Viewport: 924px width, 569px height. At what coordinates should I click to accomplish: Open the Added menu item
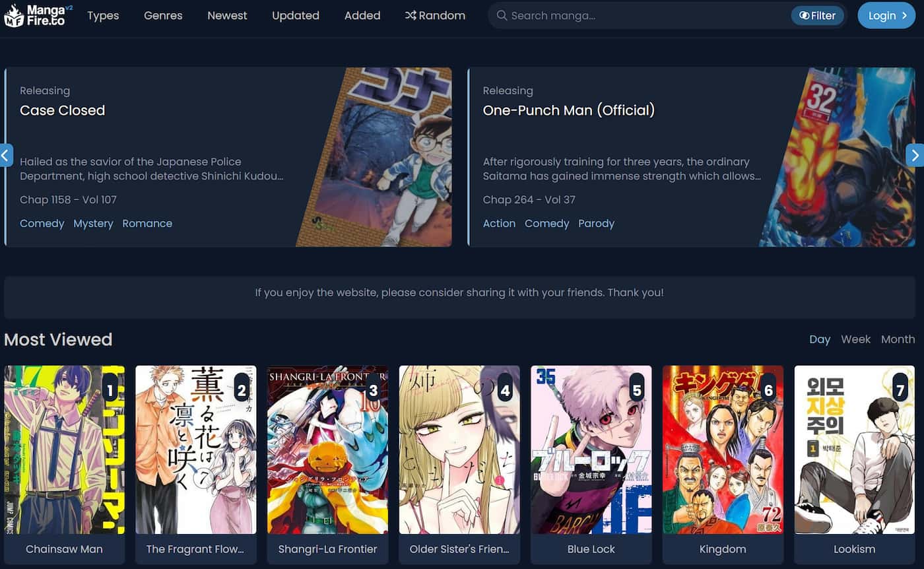(x=362, y=15)
